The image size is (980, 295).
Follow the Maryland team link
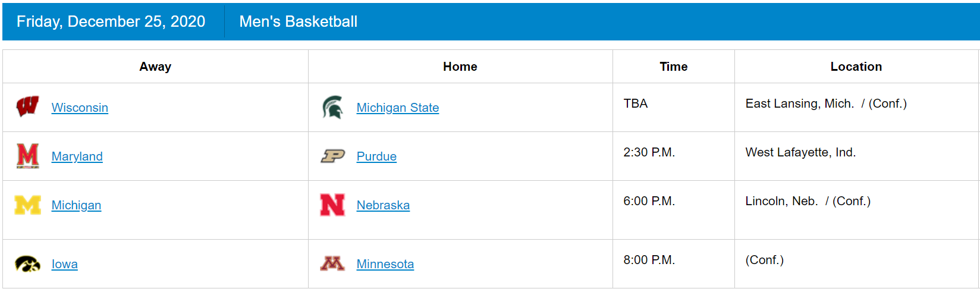tap(77, 156)
